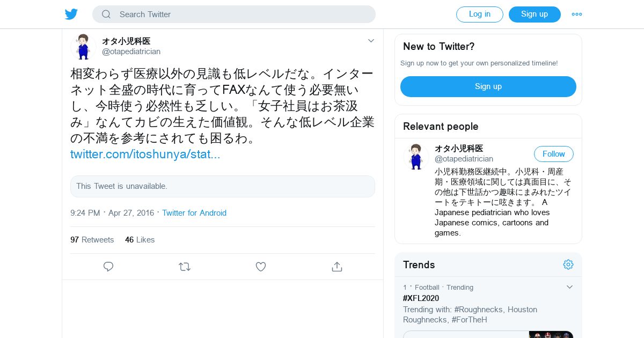Viewport: 644px width, 338px height.
Task: Expand the #XFL2020 trend chevron
Action: click(570, 287)
